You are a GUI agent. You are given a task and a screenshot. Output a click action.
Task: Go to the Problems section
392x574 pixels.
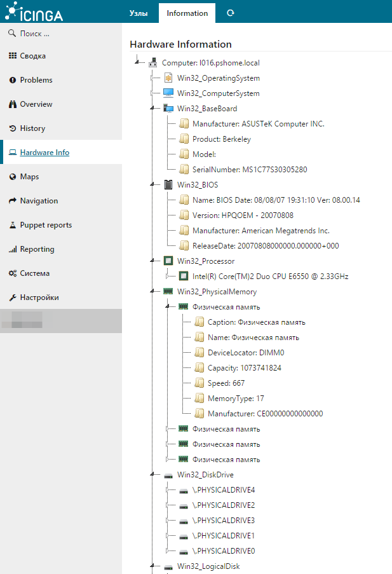pyautogui.click(x=36, y=80)
